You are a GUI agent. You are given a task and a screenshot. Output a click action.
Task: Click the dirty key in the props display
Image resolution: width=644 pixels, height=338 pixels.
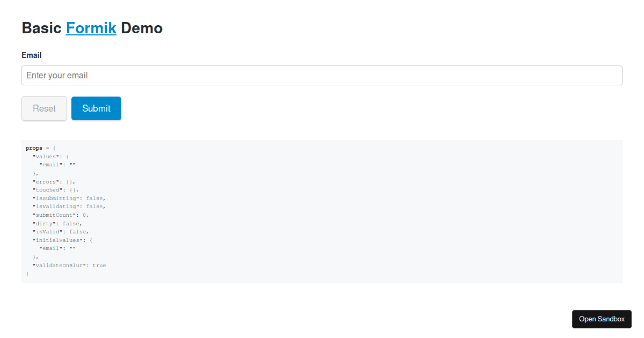44,223
